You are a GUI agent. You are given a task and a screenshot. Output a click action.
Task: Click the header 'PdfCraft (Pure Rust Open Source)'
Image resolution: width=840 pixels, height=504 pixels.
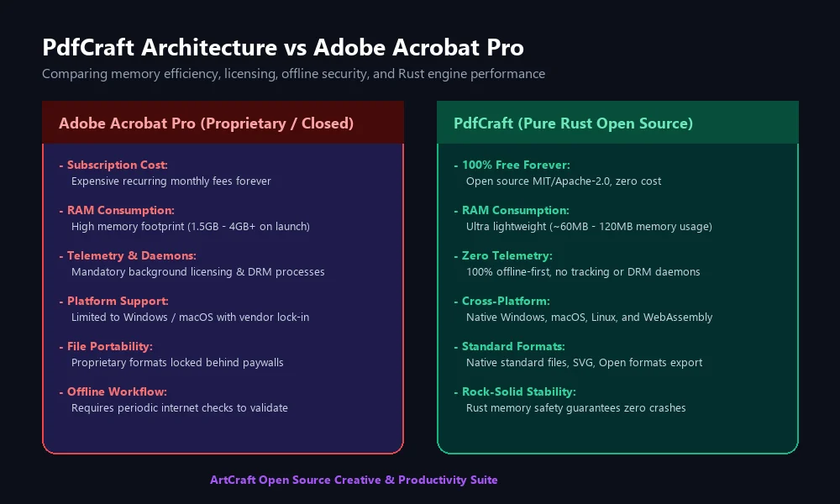coord(573,123)
